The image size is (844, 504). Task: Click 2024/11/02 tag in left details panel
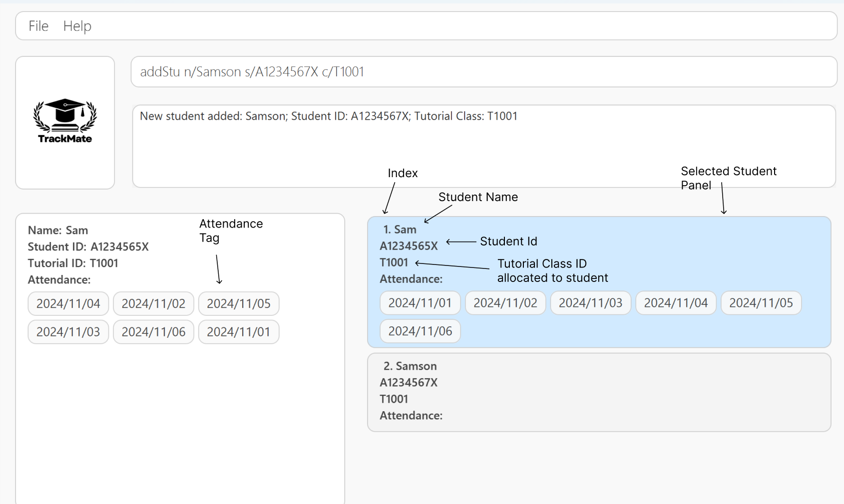point(153,304)
